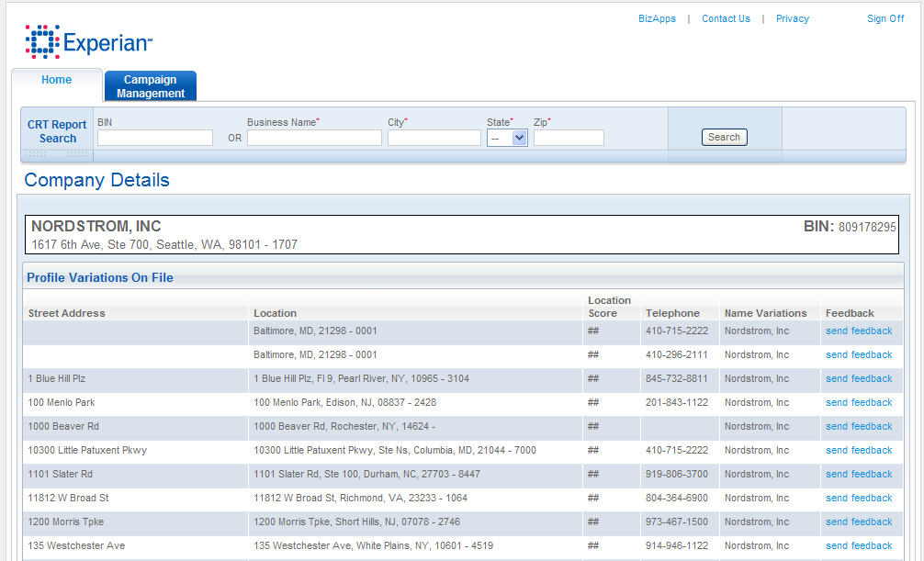This screenshot has width=924, height=561.
Task: Focus the BIN input field
Action: pyautogui.click(x=155, y=138)
